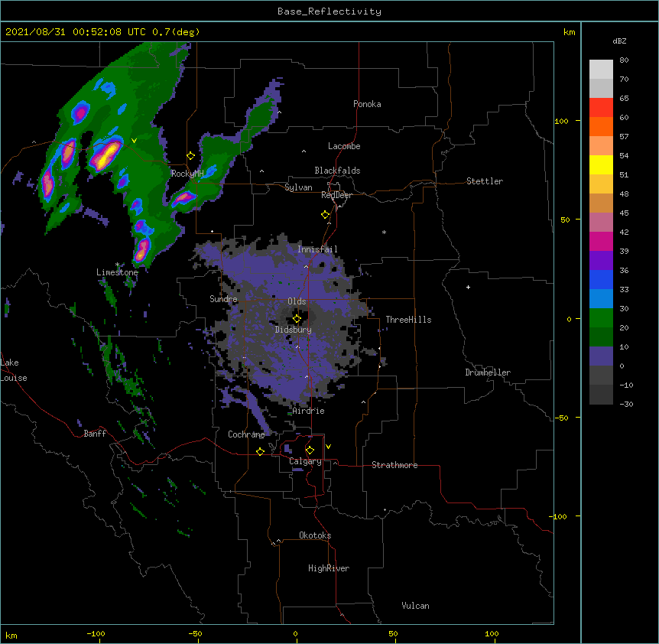Click the Olds town label
659x644 pixels.
pos(297,301)
